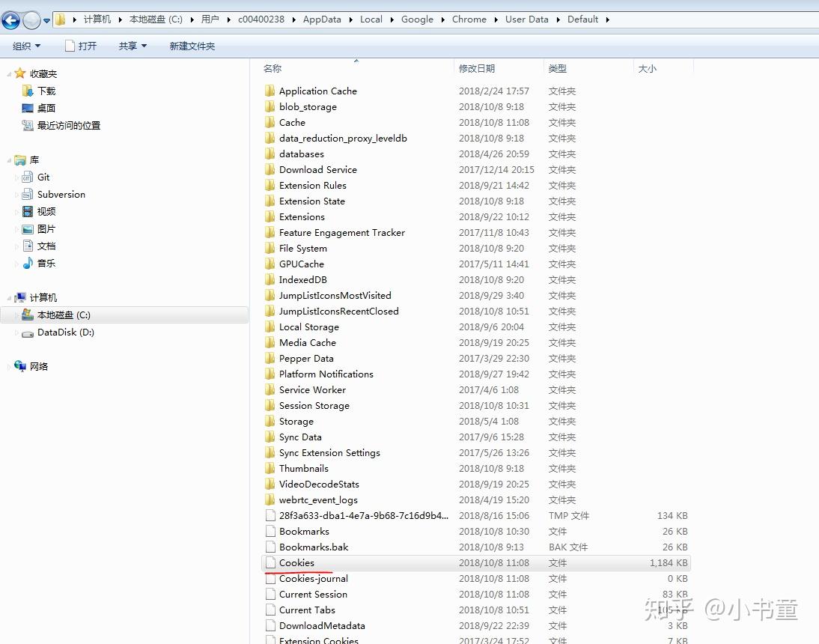Select the GPUCache folder icon
Screen dimensions: 819x644
click(270, 264)
